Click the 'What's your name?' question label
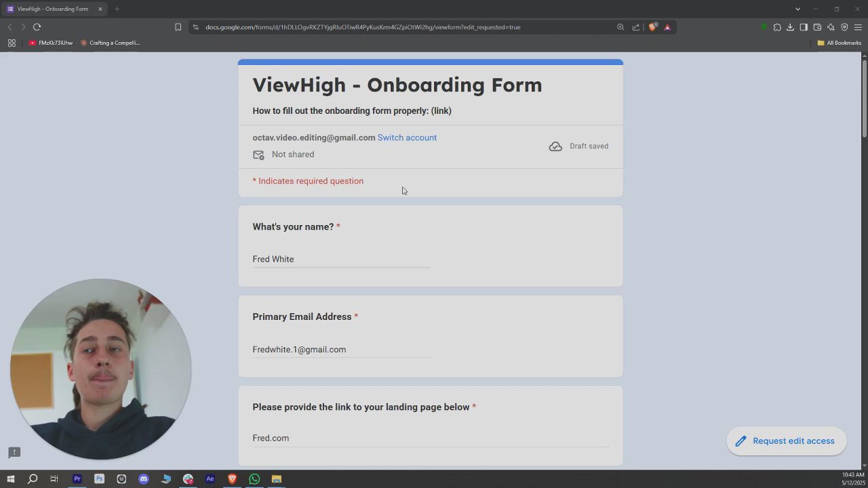Screen dimensions: 868x488 [293, 227]
